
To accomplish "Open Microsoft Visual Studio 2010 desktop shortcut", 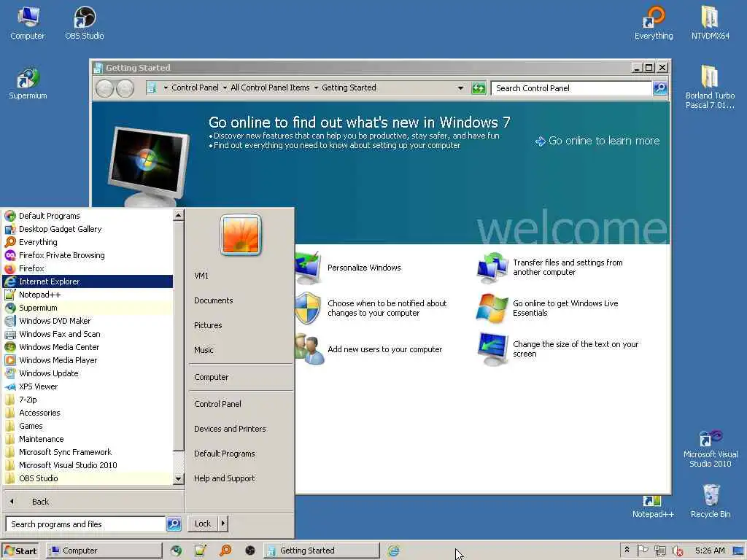I will click(711, 448).
